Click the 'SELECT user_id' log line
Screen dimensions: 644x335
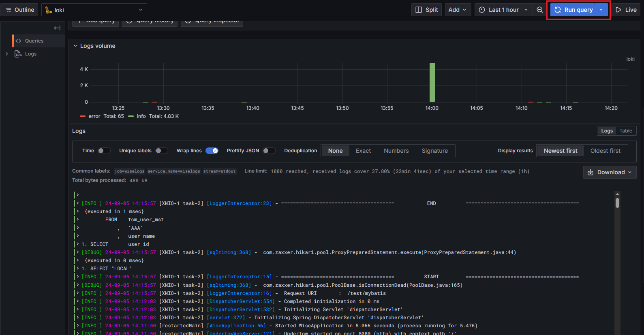tap(115, 244)
